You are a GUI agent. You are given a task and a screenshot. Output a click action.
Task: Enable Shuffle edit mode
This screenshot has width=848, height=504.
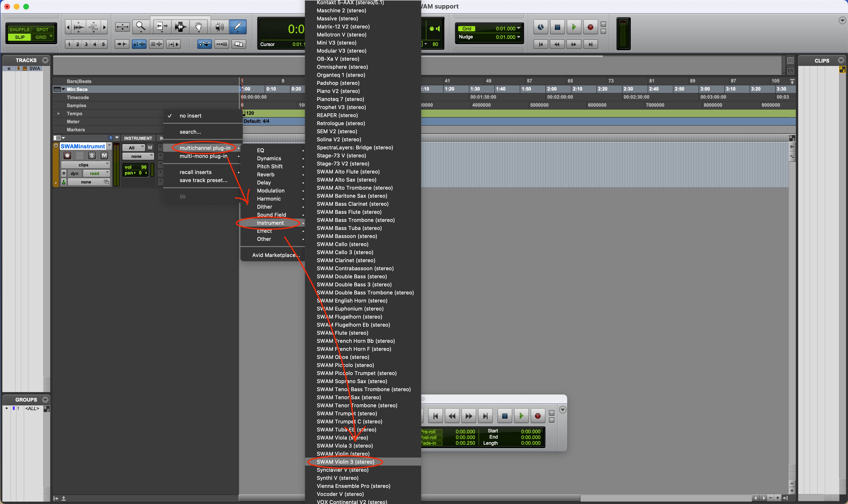[x=19, y=30]
